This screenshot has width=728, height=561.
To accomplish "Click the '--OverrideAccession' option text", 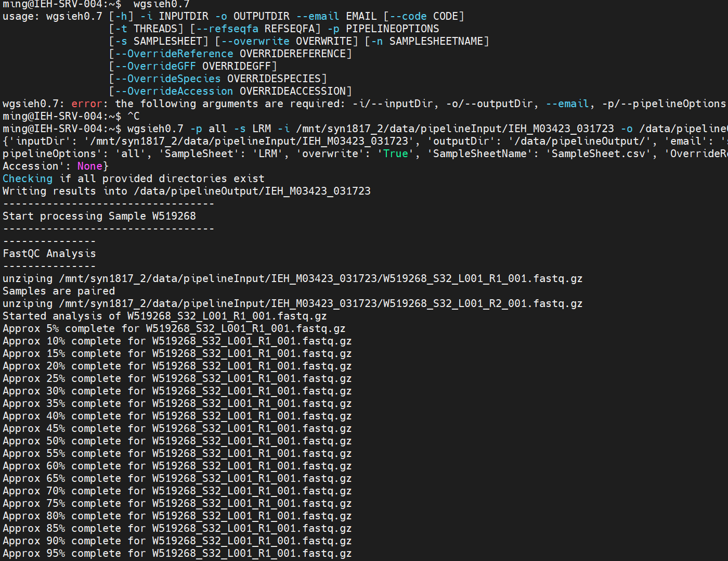I will click(174, 91).
